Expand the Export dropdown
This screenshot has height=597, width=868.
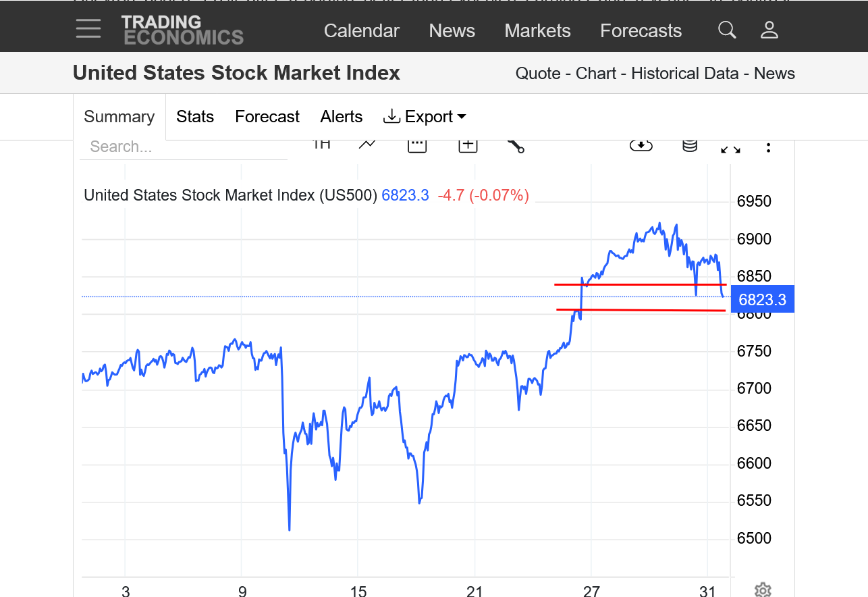[x=425, y=117]
